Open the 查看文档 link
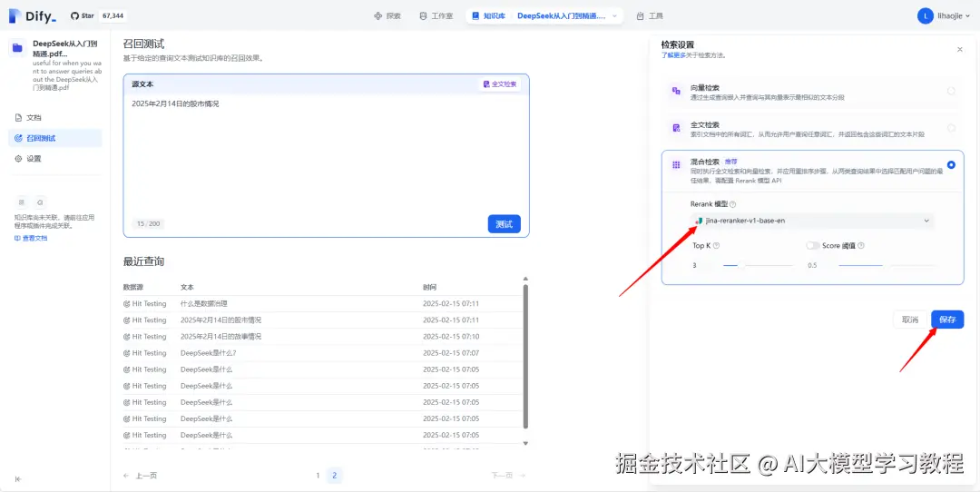The image size is (980, 492). pos(31,238)
